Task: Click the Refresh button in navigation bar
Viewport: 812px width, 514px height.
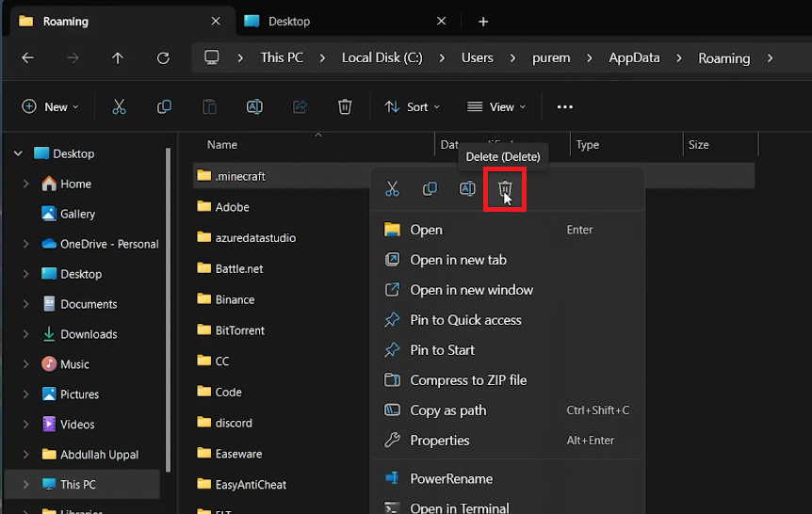Action: pos(163,58)
